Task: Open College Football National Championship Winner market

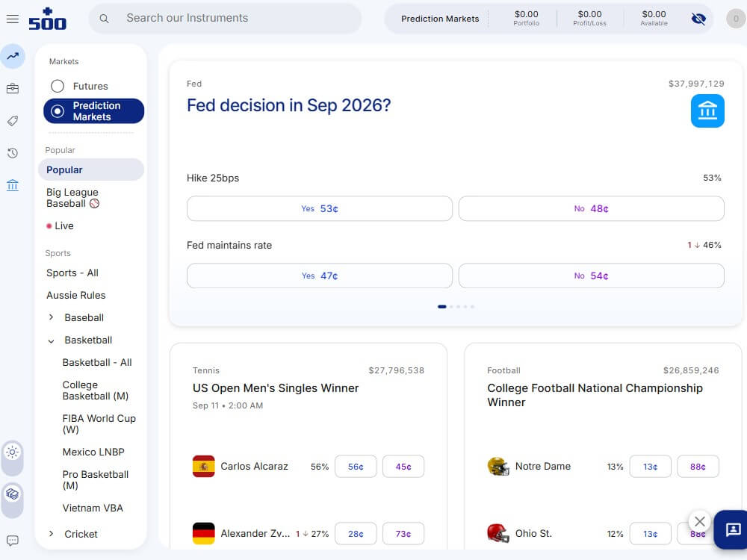Action: tap(595, 395)
